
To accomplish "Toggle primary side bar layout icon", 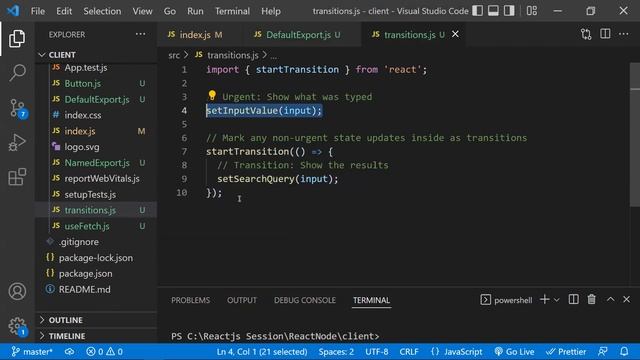I will 478,11.
